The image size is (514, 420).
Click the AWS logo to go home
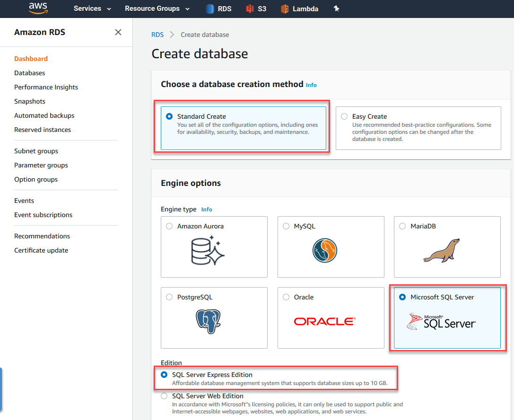pos(38,8)
